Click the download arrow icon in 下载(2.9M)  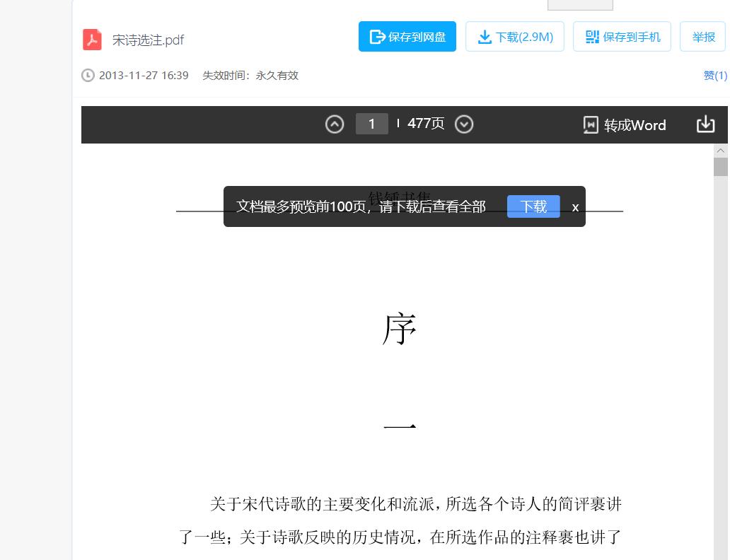click(x=484, y=36)
